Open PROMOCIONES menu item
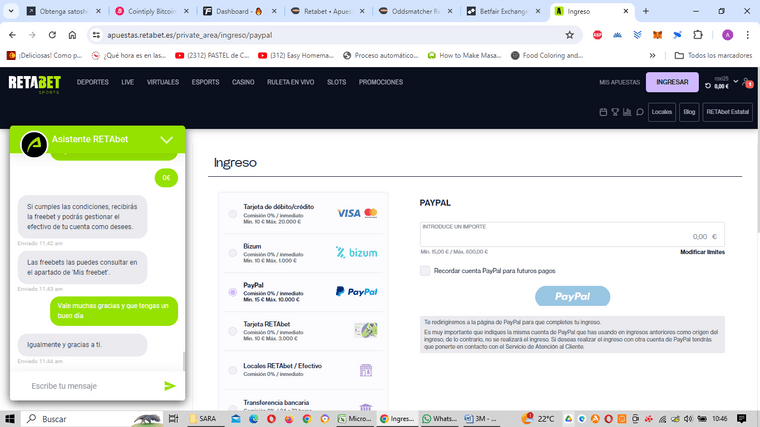Screen dimensions: 760x427 [381, 82]
